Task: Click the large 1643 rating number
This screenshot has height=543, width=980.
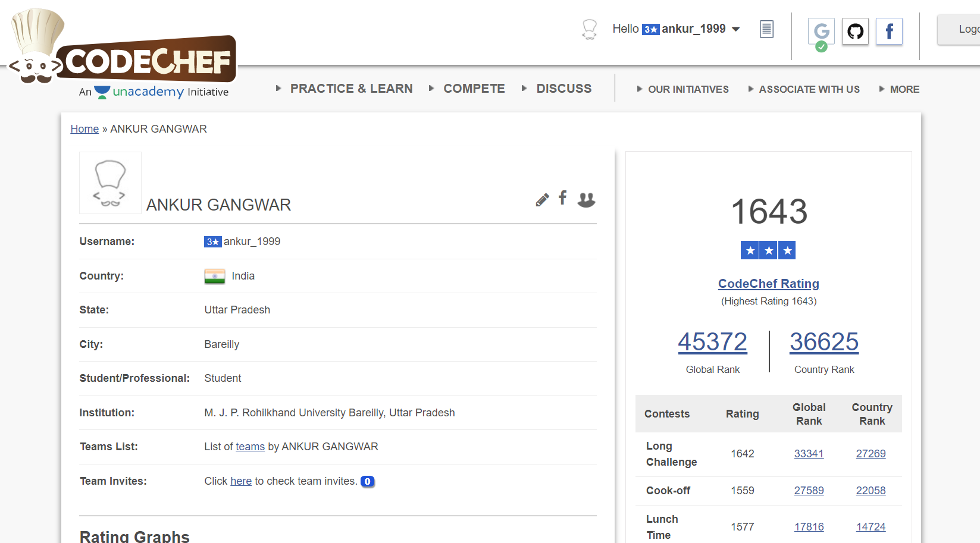Action: 769,211
